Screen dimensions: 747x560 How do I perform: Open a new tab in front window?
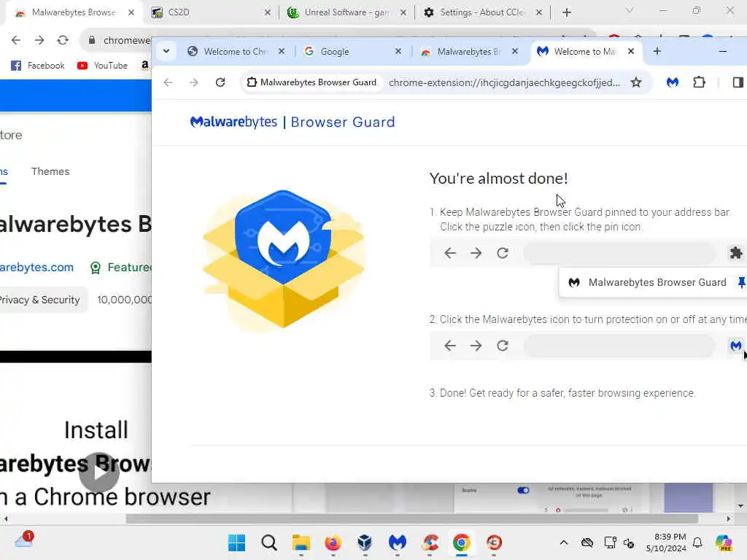[657, 51]
